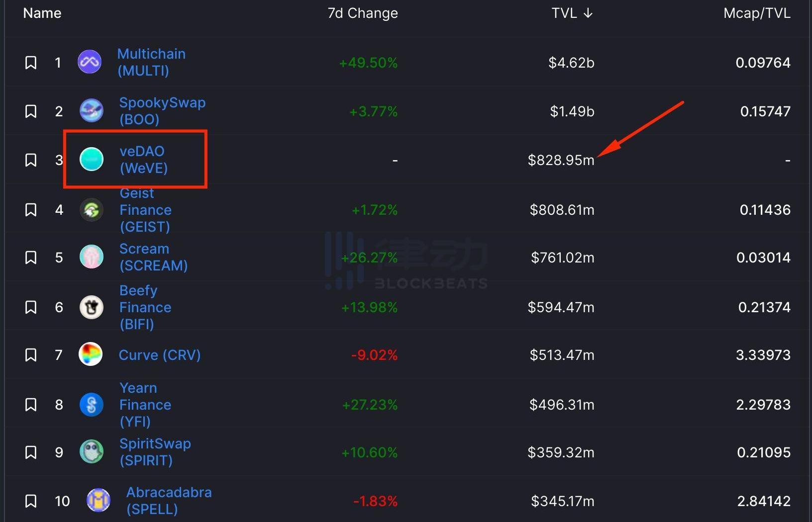
Task: Bookmark the Curve (CRV) row
Action: click(31, 355)
